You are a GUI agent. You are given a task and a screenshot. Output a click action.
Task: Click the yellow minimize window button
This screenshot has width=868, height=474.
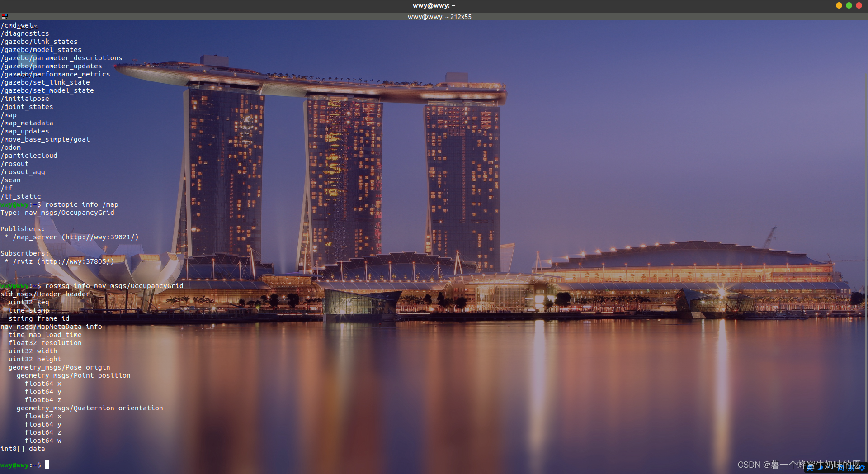coord(839,5)
